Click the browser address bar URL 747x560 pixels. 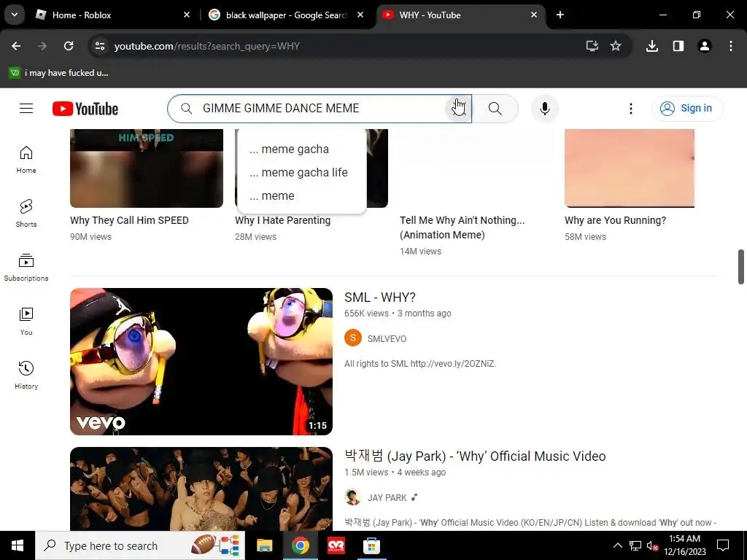[x=206, y=46]
